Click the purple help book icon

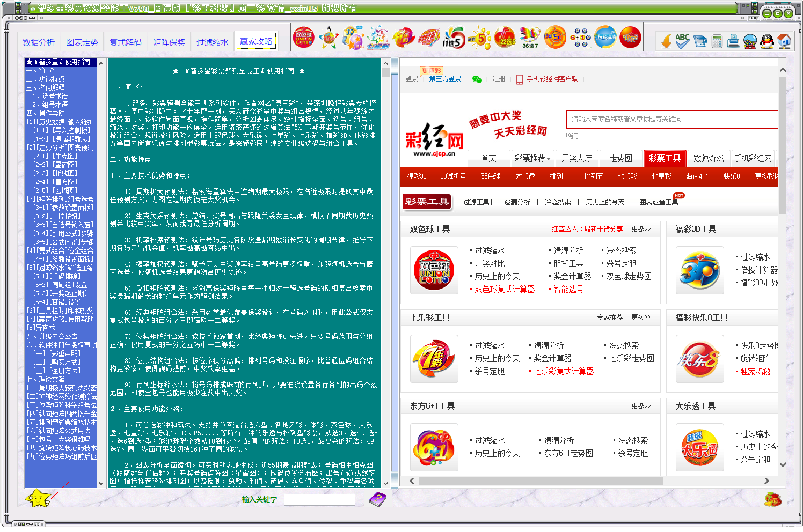point(378,499)
